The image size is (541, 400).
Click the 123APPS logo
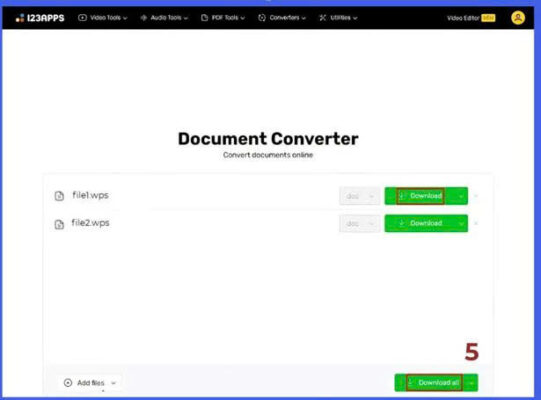coord(40,18)
